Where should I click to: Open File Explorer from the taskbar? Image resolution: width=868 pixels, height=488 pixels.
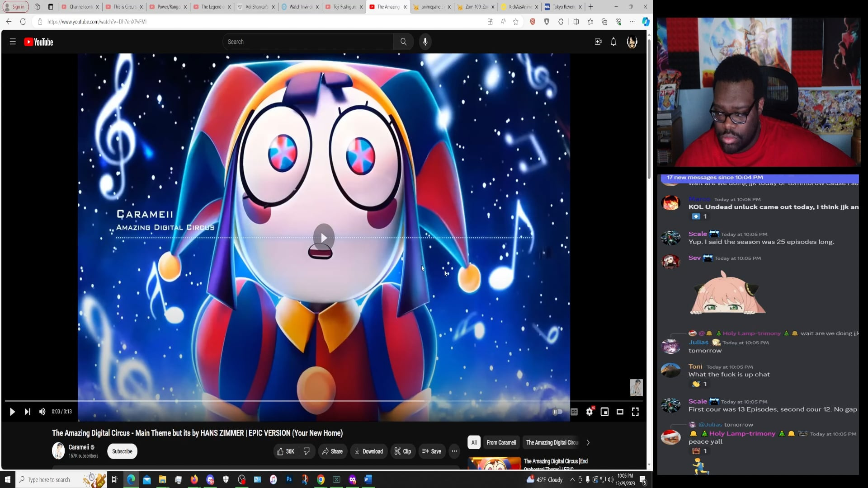pos(162,479)
